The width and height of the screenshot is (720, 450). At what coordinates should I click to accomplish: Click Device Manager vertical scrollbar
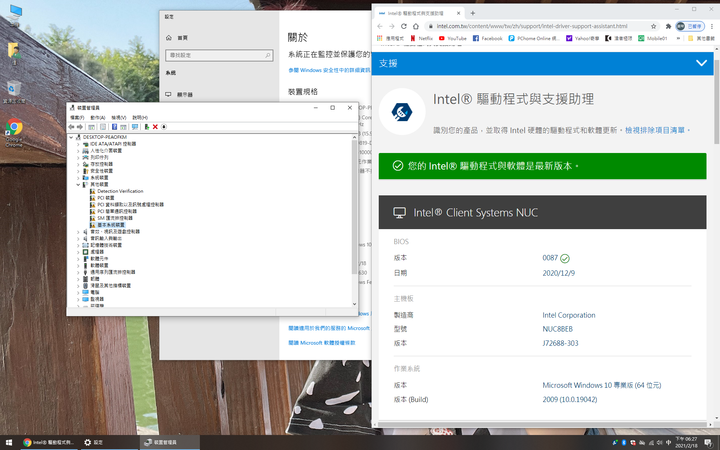354,207
